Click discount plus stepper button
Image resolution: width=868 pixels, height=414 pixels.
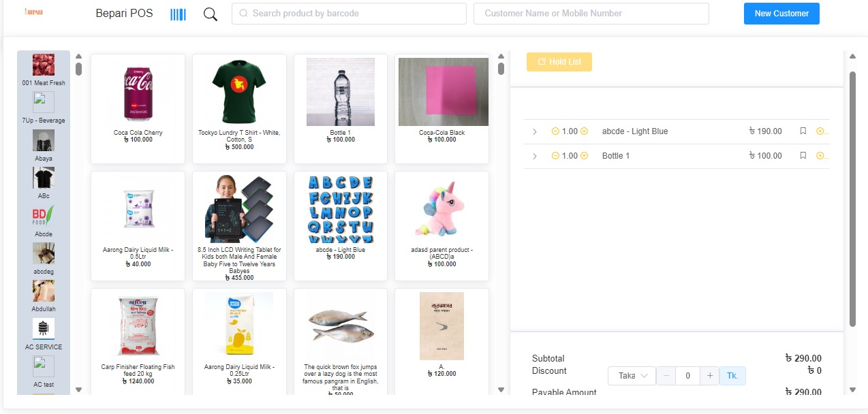(x=710, y=376)
